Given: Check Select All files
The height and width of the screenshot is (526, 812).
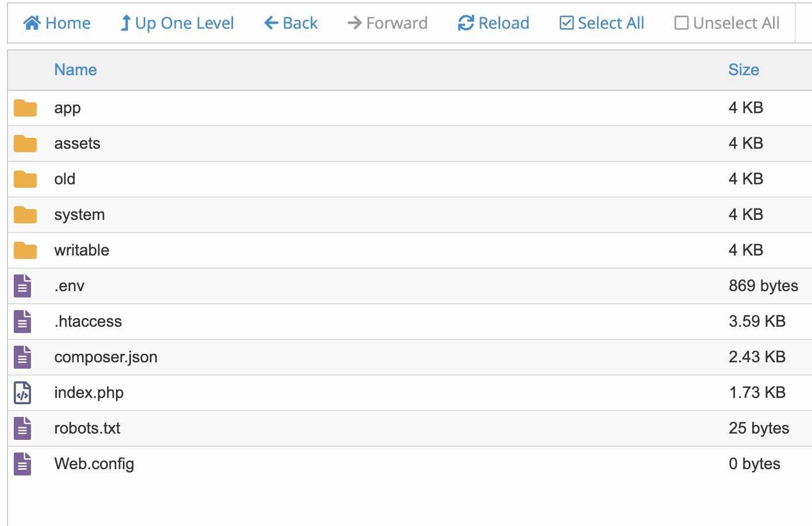Looking at the screenshot, I should pos(602,23).
